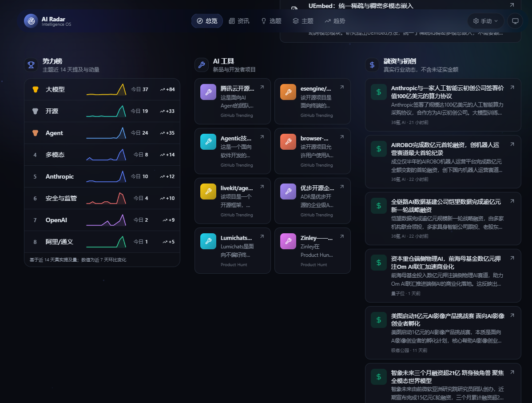Open the Agentic技 tool card title

[x=236, y=138]
